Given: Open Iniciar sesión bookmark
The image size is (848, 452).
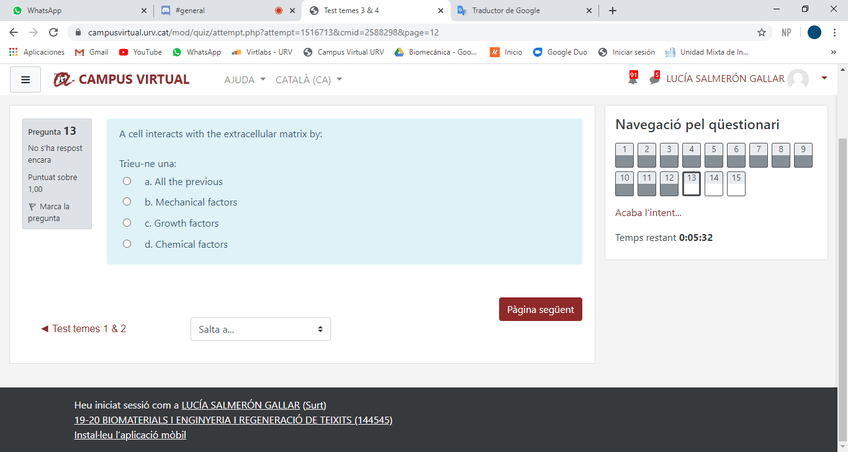Looking at the screenshot, I should (x=626, y=52).
